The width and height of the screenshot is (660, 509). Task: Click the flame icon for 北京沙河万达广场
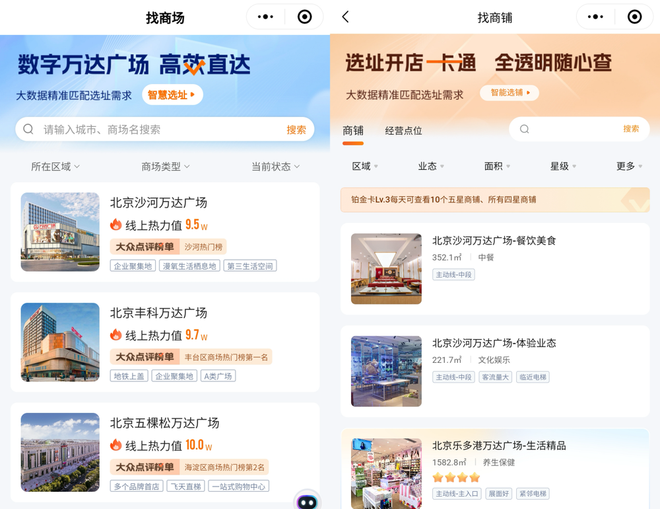(x=116, y=225)
